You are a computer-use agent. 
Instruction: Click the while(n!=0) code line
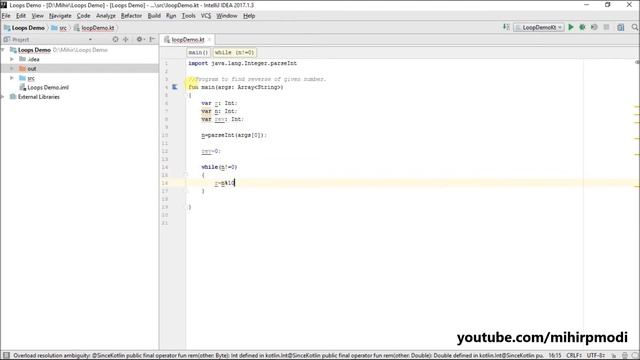[219, 167]
